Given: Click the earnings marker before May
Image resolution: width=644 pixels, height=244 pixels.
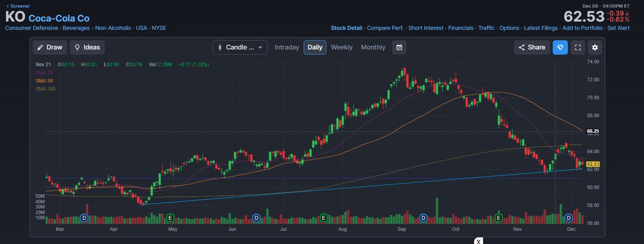Looking at the screenshot, I should pos(170,218).
